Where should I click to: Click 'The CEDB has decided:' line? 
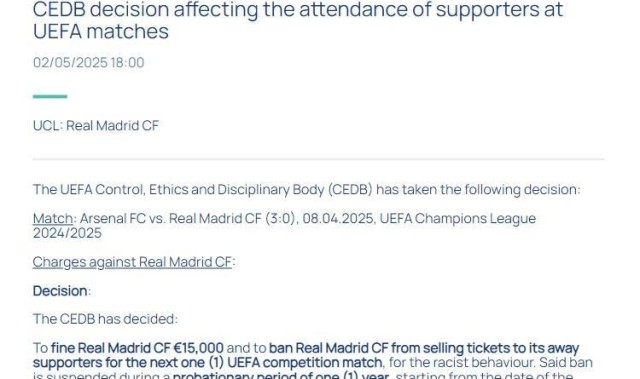pos(105,319)
